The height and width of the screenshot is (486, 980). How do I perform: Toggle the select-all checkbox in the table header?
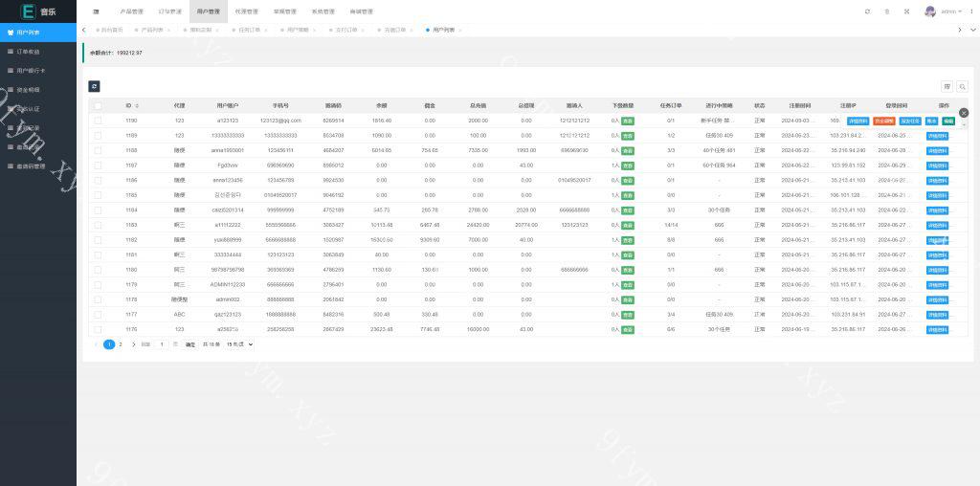pyautogui.click(x=98, y=105)
